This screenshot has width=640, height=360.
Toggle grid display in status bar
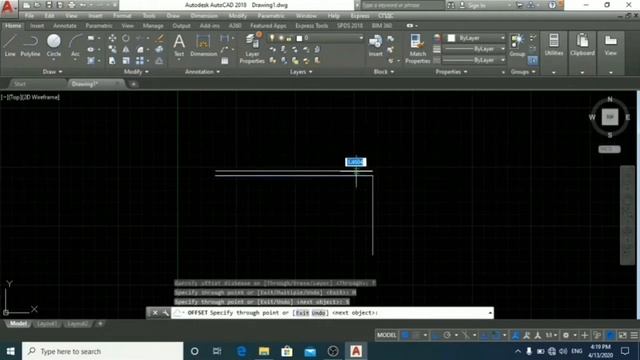[405, 336]
